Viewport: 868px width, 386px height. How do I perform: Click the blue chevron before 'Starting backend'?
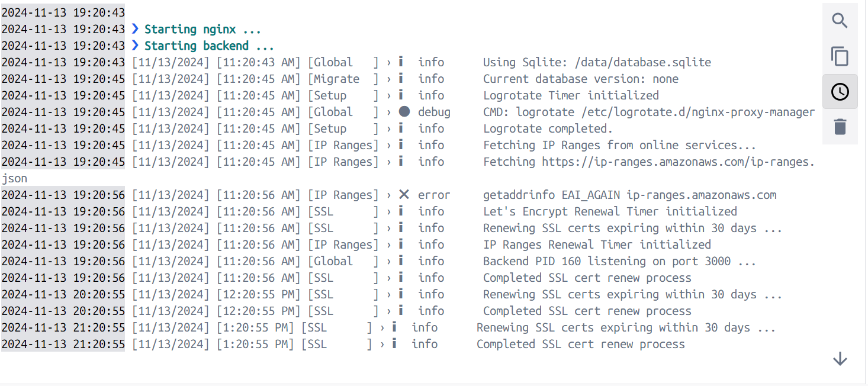pyautogui.click(x=135, y=46)
